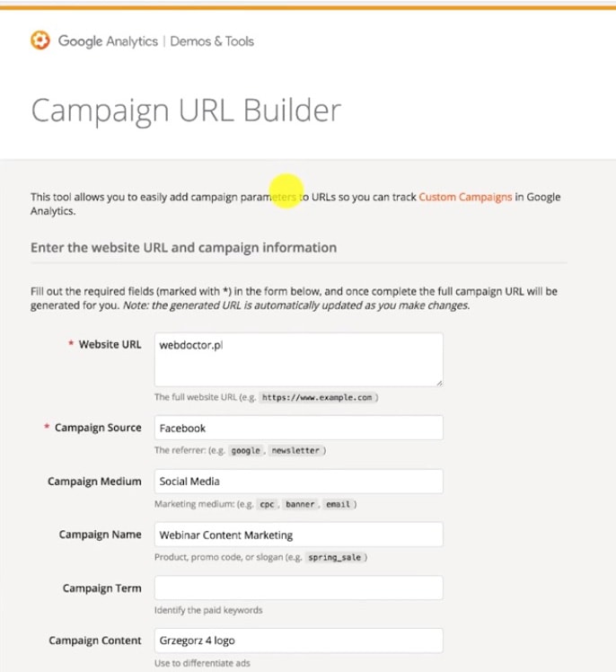Click the Google Analytics logo icon
Image resolution: width=616 pixels, height=672 pixels.
(x=40, y=40)
